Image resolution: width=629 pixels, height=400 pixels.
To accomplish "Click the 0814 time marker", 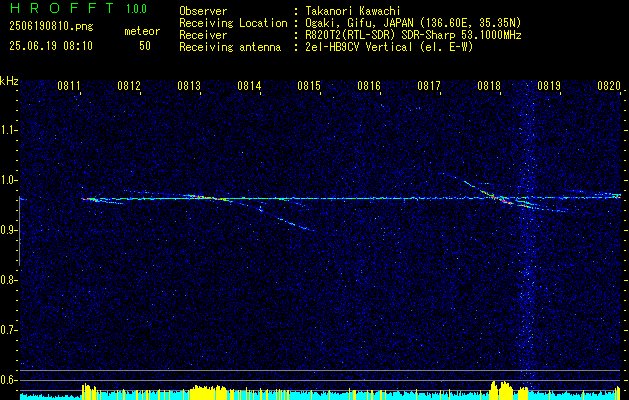I will click(x=249, y=85).
